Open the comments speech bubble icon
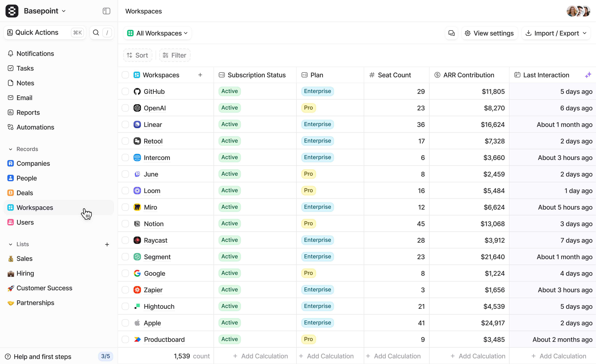Screen dimensions: 596x364 (451, 33)
